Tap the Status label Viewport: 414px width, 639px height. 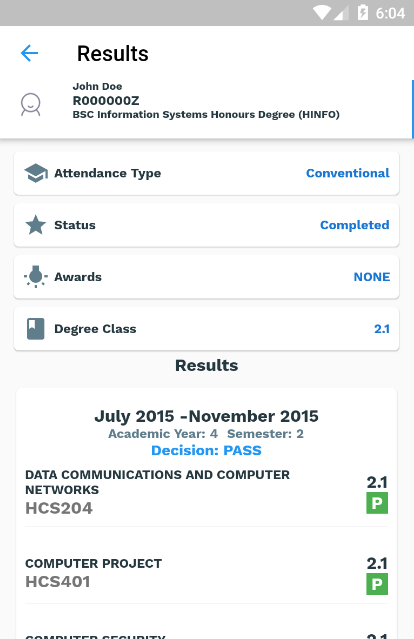pyautogui.click(x=75, y=225)
